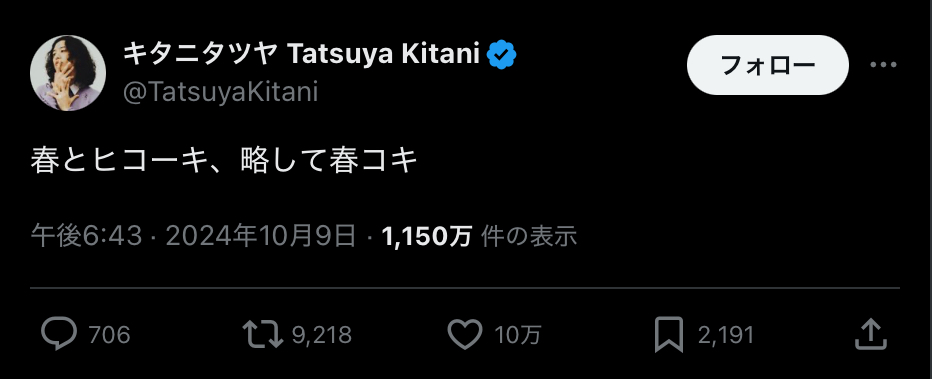Screen dimensions: 932x379
Task: Click the 9,218 repost count
Action: [322, 335]
